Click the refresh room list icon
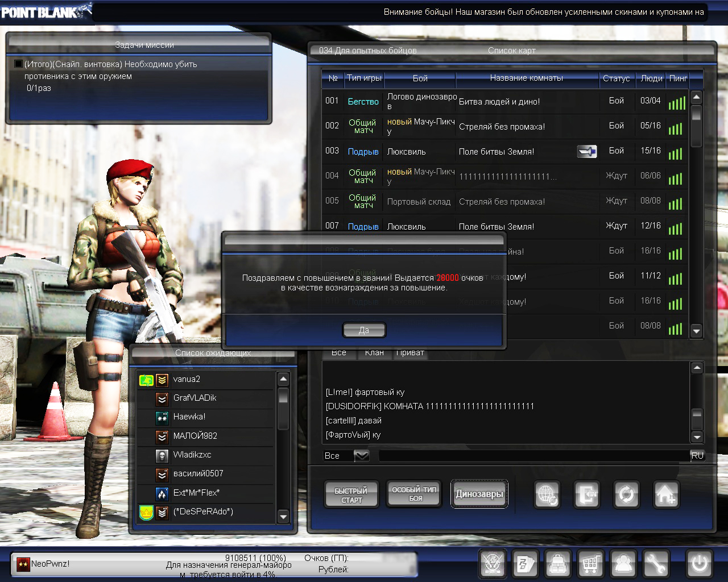 (626, 494)
